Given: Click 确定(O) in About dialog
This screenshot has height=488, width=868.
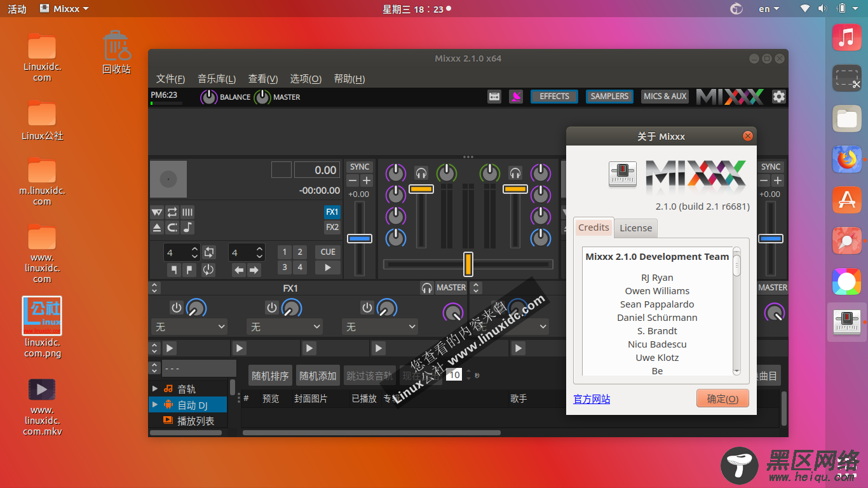Looking at the screenshot, I should point(722,398).
